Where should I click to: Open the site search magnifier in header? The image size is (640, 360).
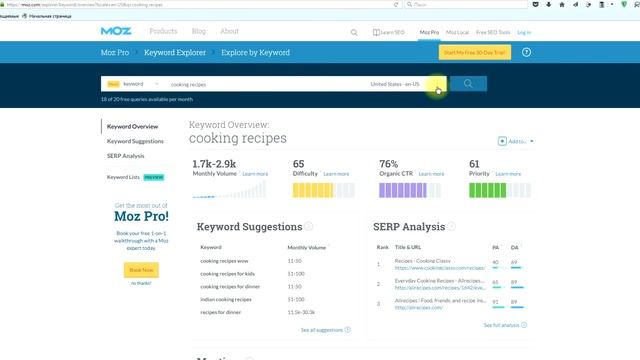[354, 32]
